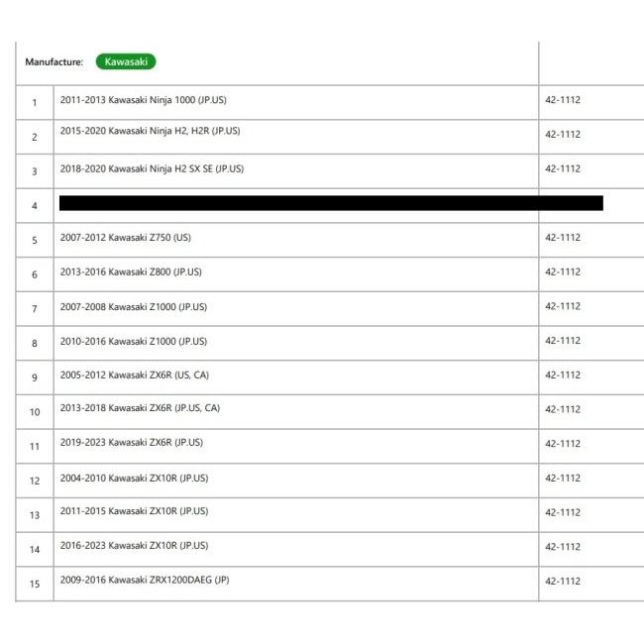Select the 2005-2012 Kawasaki ZX6R entry
Screen dimensions: 644x644
point(135,375)
